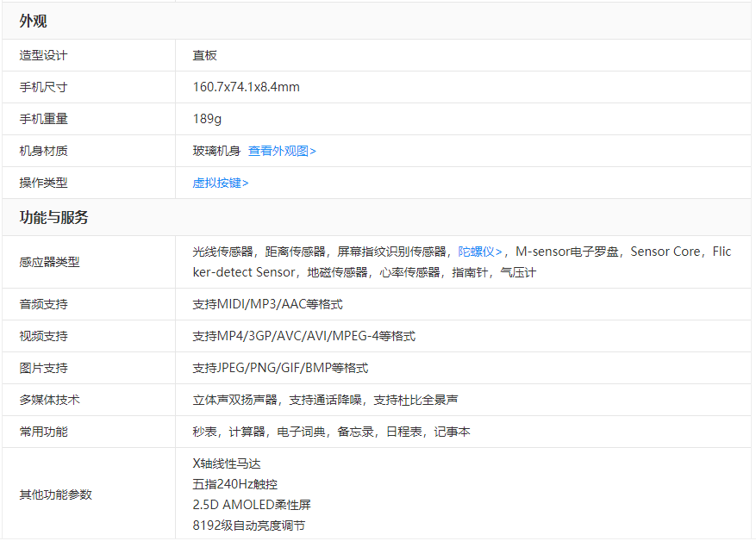Screen dimensions: 756x541
Task: Select the 玻璃机身 glass body text
Action: (216, 150)
